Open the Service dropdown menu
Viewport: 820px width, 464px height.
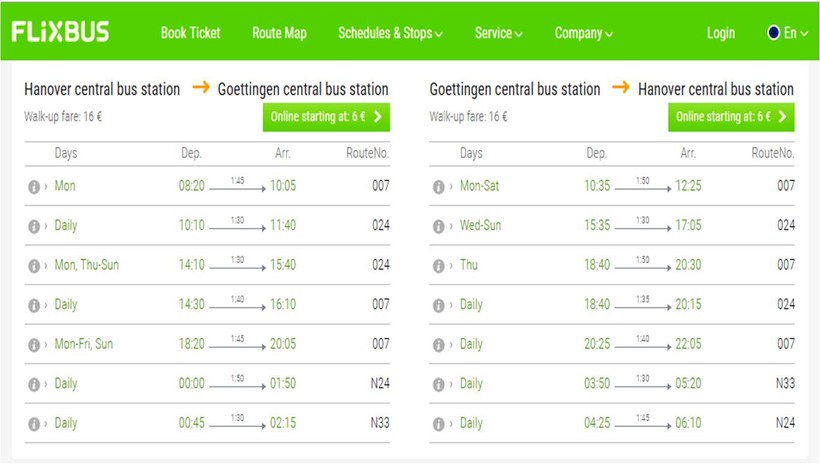click(x=498, y=33)
